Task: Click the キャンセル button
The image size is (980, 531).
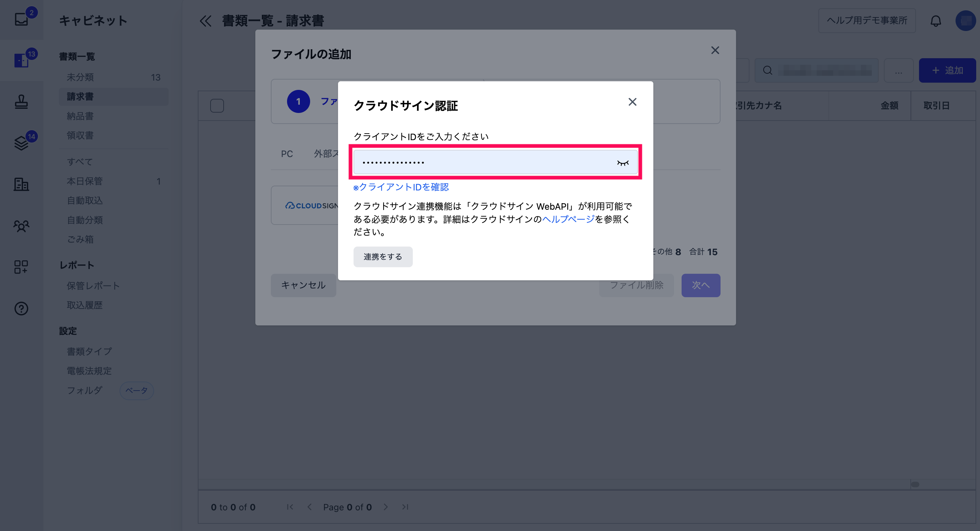Action: coord(303,285)
